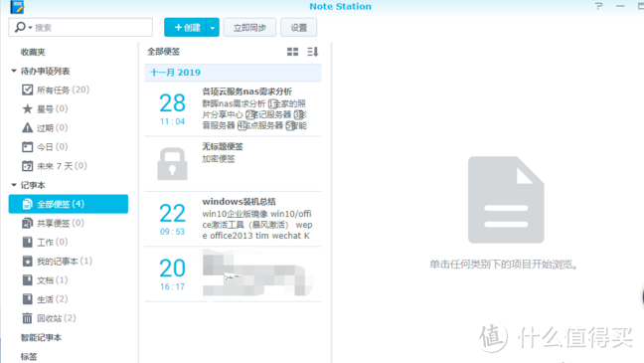
Task: Click the shared notes icon of 共享便签
Action: (x=27, y=223)
